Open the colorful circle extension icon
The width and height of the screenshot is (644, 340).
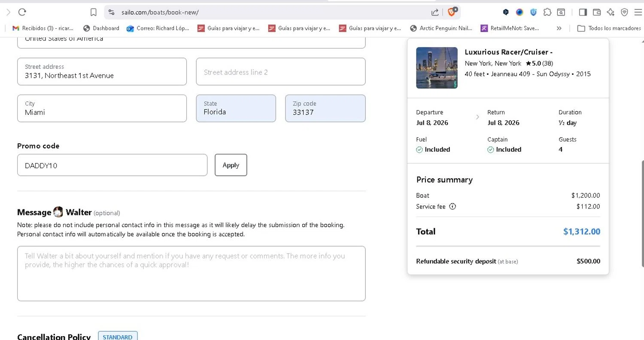point(519,12)
